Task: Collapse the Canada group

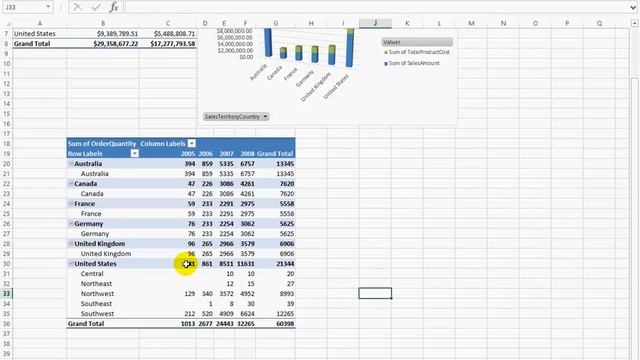Action: [x=71, y=183]
